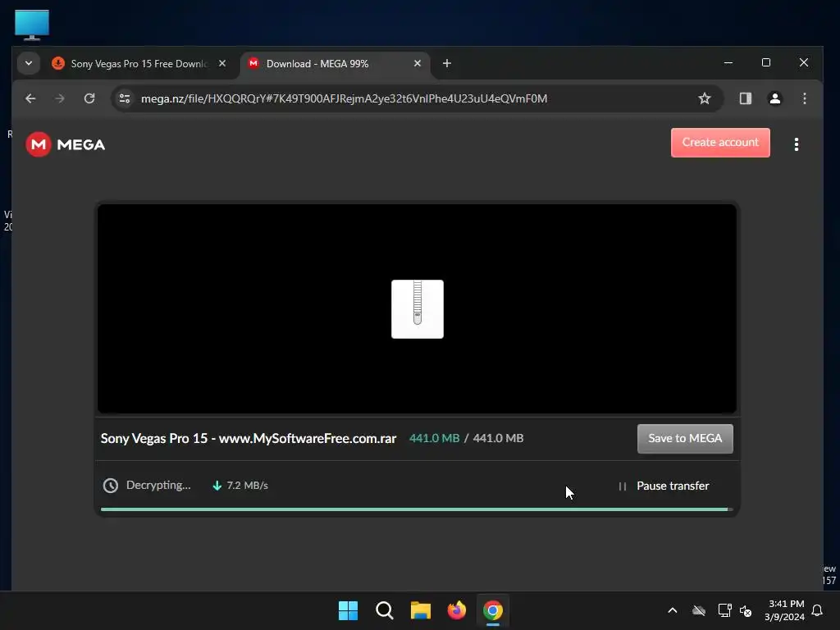Open MEGA page three-dot menu

click(x=796, y=144)
